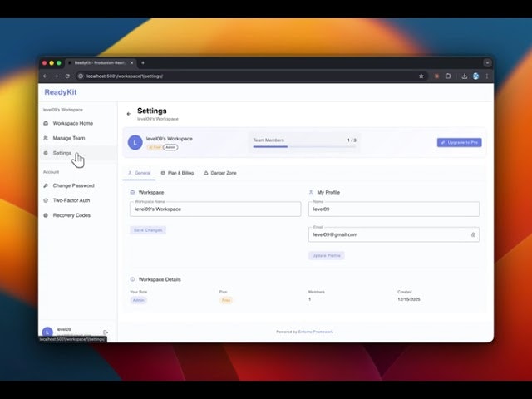532x399 pixels.
Task: Click the Update Profile button
Action: 326,255
